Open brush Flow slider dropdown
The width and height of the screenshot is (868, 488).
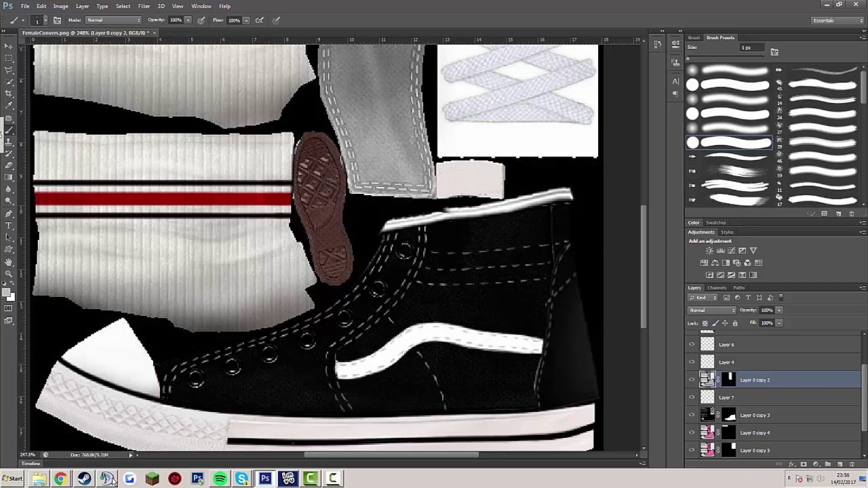[246, 20]
